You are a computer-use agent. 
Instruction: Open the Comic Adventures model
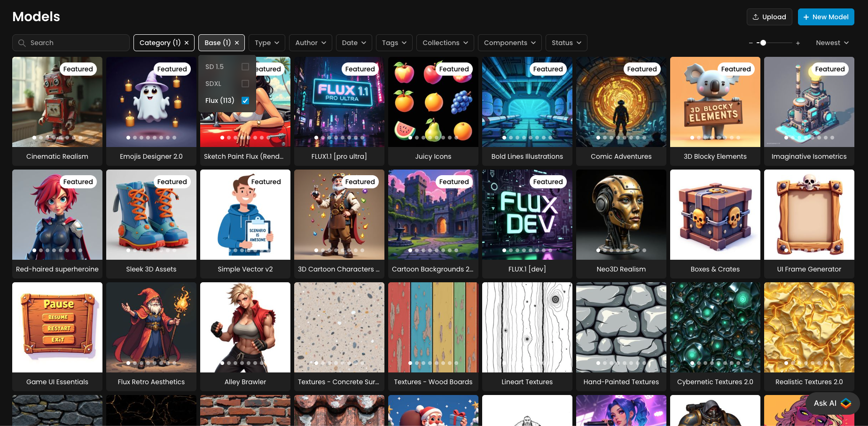[x=621, y=111]
